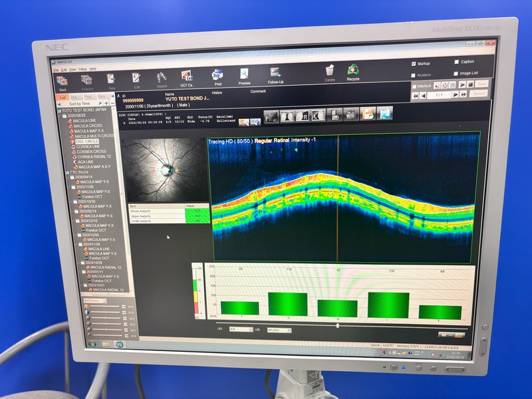532x399 pixels.
Task: Click the NAVIS-EX taskbar icon
Action: point(120,344)
